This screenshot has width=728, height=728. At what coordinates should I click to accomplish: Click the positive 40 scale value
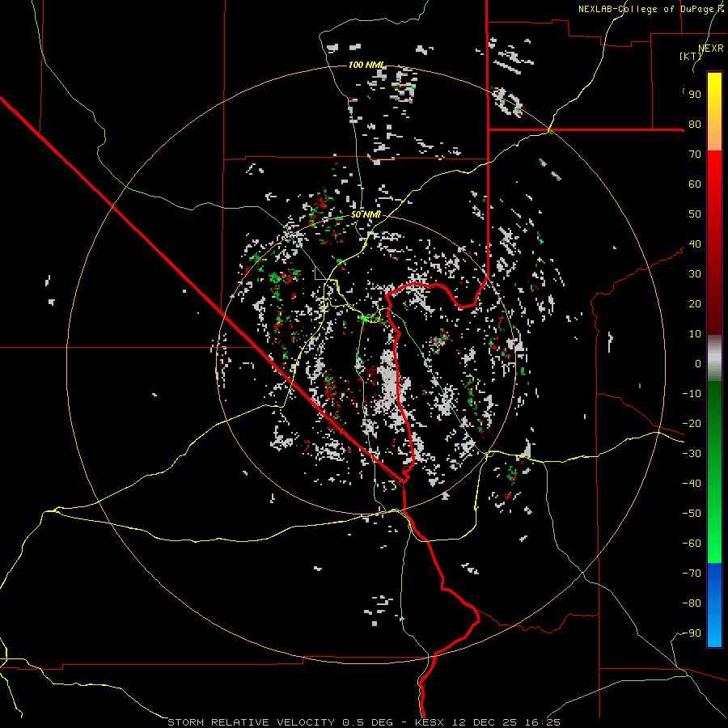pos(695,244)
